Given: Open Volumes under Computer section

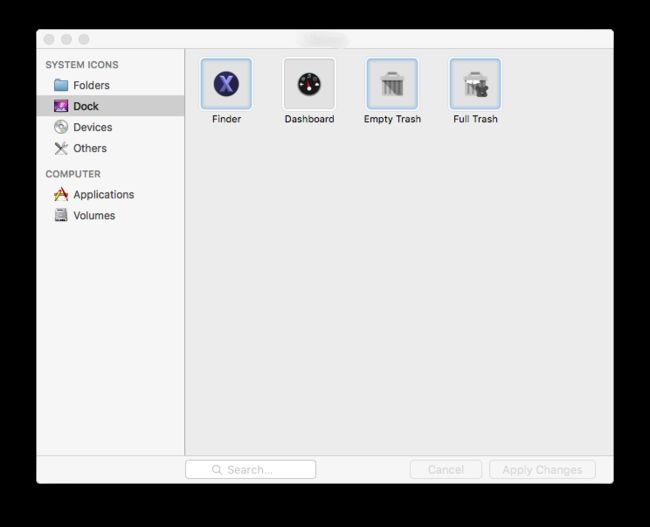Looking at the screenshot, I should pos(110,215).
